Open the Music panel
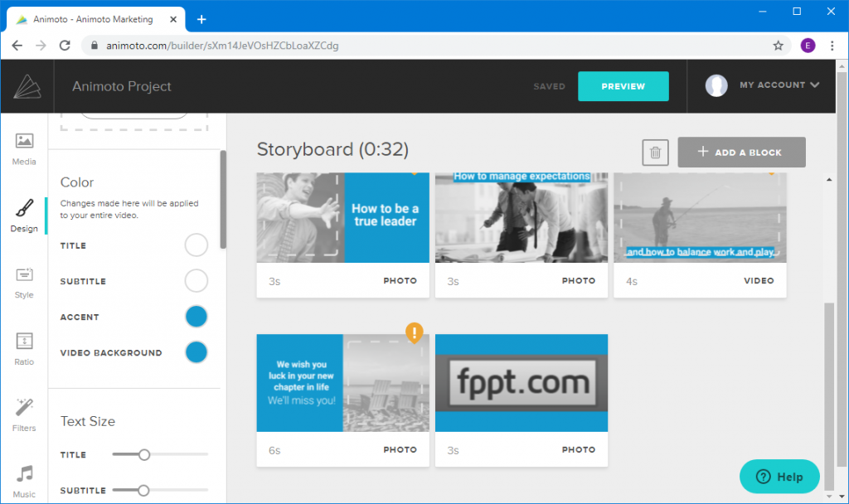The width and height of the screenshot is (849, 504). point(24,479)
